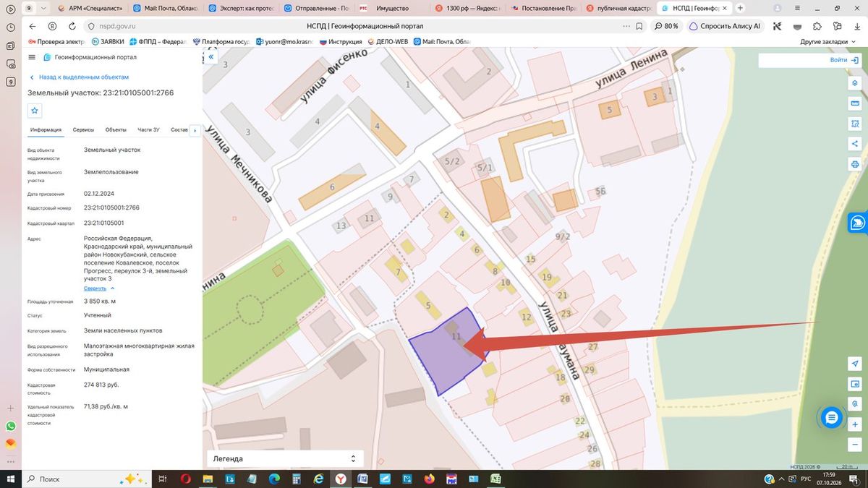The height and width of the screenshot is (488, 868).
Task: Open new browser tab with plus button
Action: click(x=739, y=8)
